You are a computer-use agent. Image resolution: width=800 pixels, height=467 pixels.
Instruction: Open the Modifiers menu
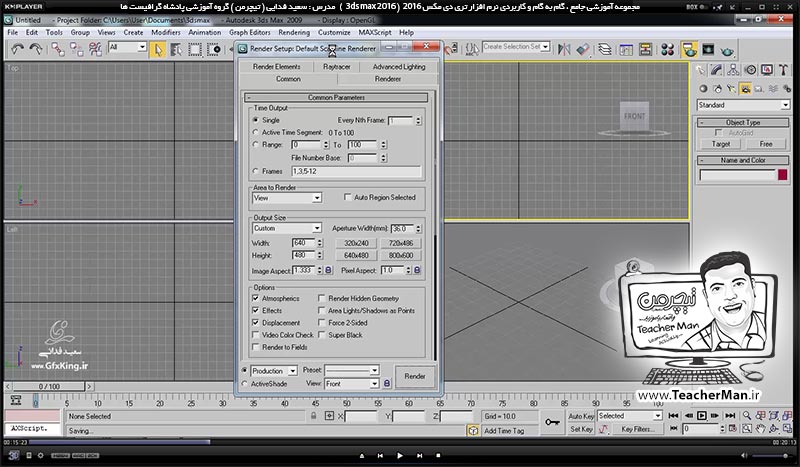click(x=166, y=32)
